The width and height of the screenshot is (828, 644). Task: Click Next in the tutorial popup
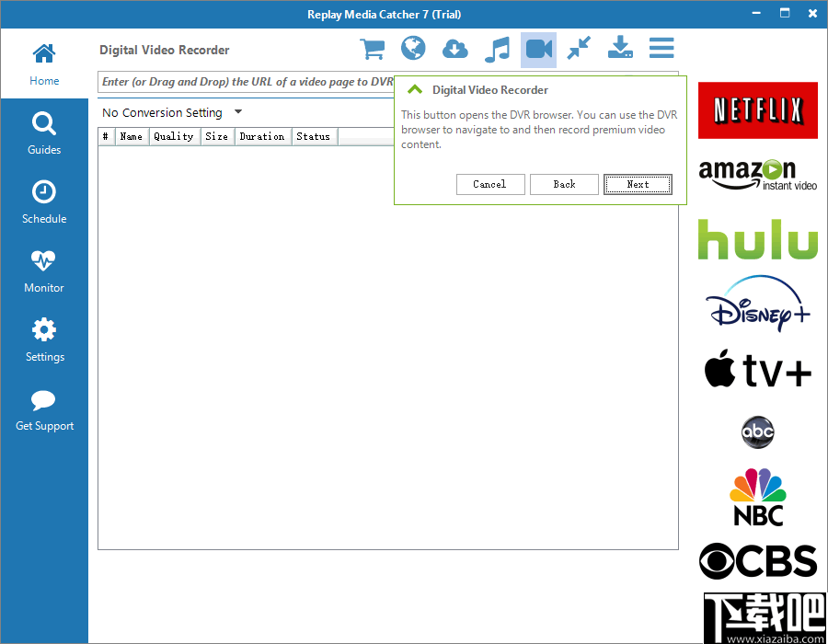point(638,184)
